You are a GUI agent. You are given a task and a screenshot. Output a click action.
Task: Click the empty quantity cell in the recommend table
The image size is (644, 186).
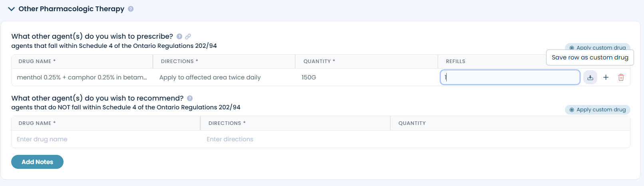click(509, 139)
